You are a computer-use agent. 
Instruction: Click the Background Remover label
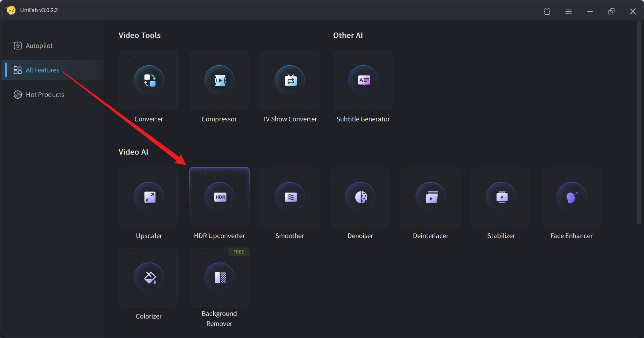point(219,319)
